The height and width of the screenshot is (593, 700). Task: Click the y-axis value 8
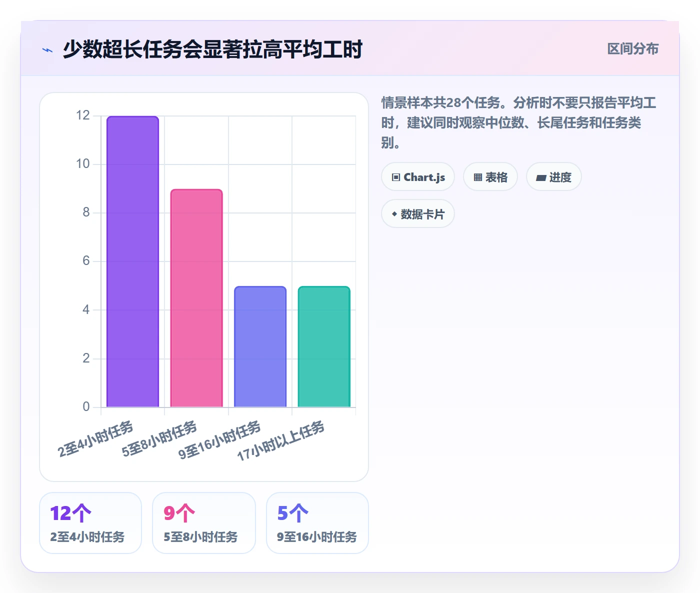point(86,212)
